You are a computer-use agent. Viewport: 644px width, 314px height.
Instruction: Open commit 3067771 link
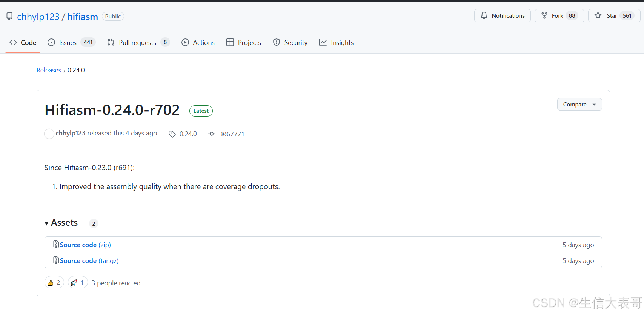tap(232, 134)
